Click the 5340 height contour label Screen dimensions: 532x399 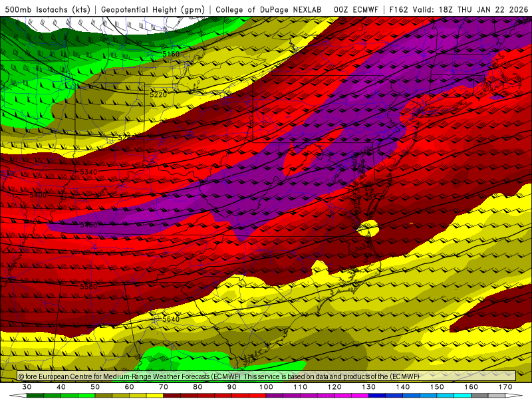tap(88, 172)
